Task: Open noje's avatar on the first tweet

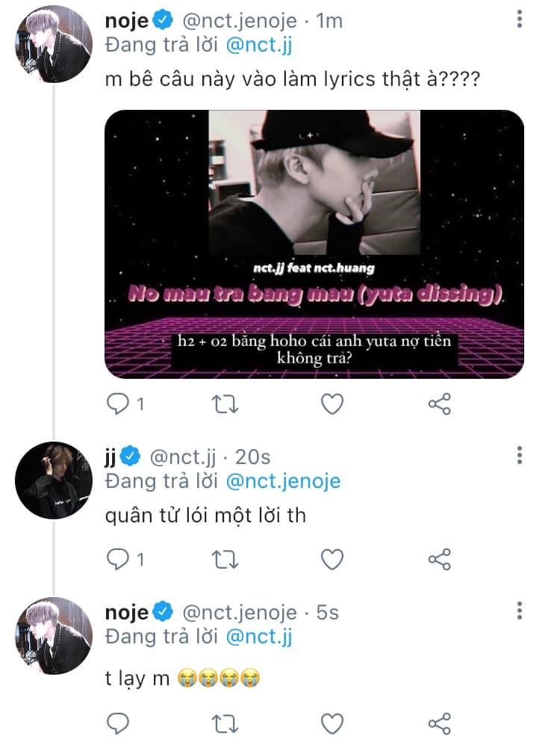Action: (54, 44)
